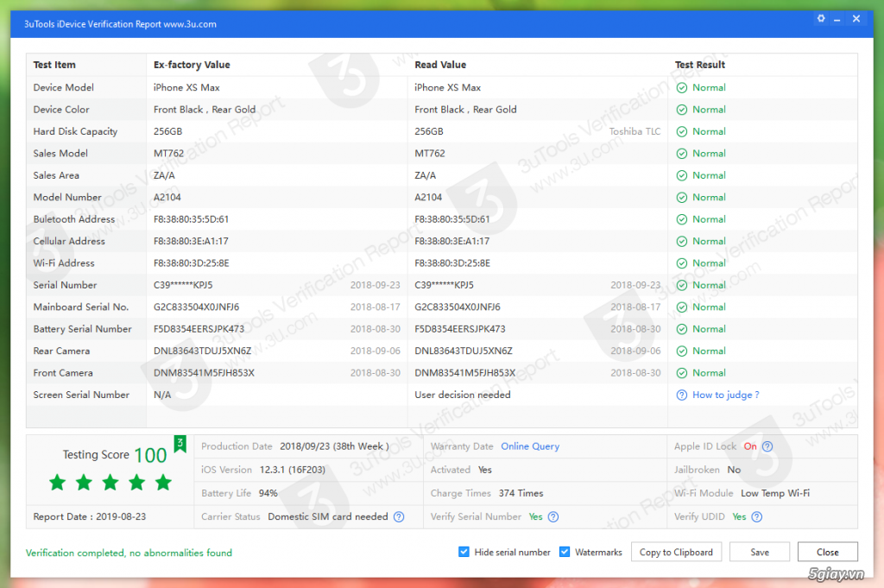
Task: Open the How to judge link
Action: (725, 395)
